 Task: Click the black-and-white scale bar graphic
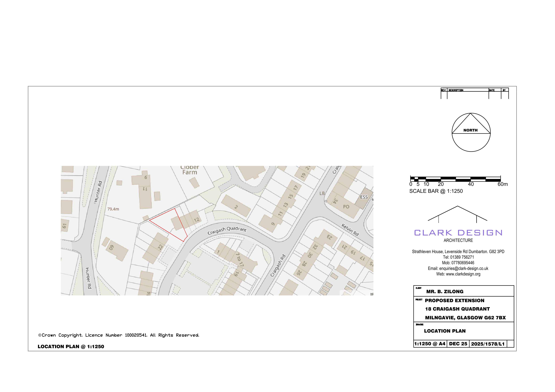pyautogui.click(x=455, y=179)
